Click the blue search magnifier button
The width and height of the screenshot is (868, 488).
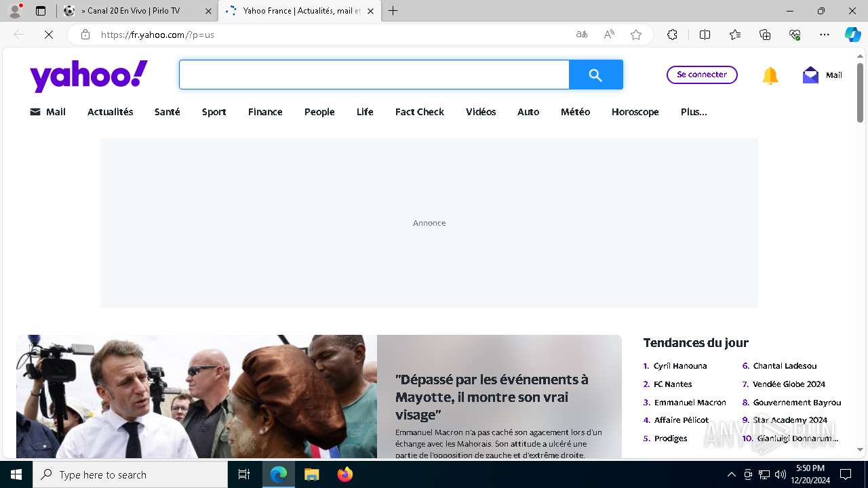pyautogui.click(x=595, y=75)
